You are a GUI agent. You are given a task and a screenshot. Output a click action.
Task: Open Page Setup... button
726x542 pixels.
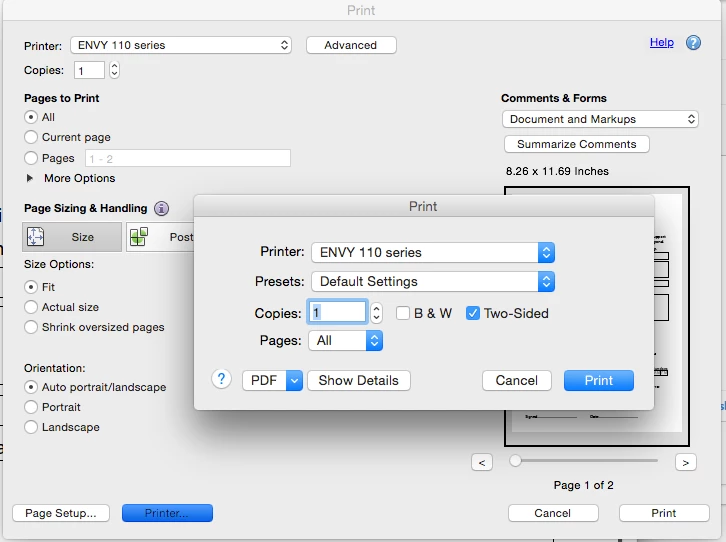coord(61,513)
